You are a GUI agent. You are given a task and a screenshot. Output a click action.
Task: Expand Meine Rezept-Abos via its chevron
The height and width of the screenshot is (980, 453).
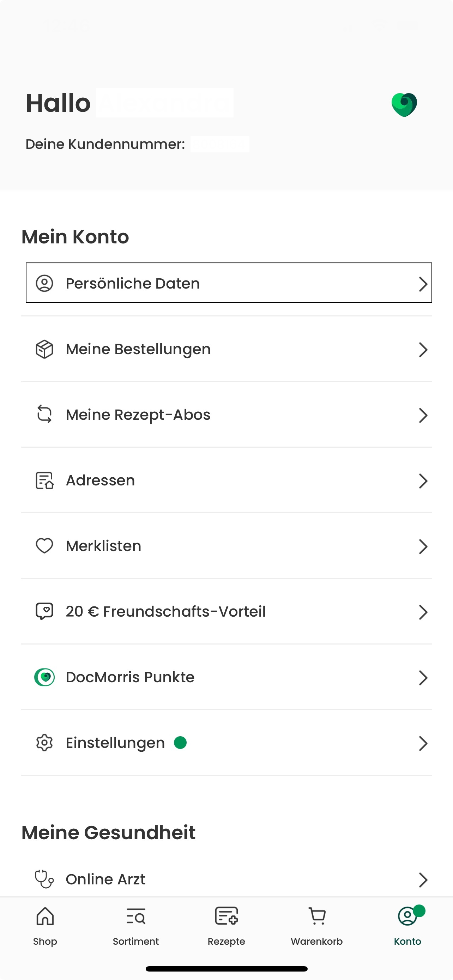click(423, 415)
